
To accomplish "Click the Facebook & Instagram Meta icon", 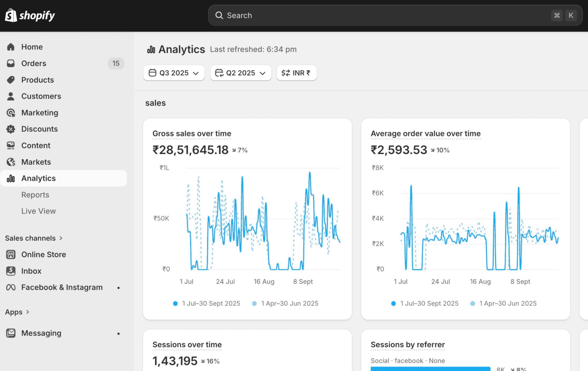I will [11, 288].
